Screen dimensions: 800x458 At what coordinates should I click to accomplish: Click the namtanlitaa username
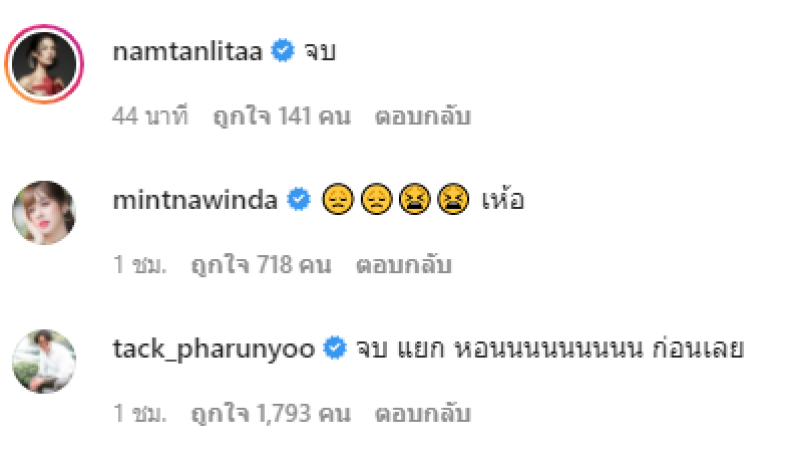point(187,52)
